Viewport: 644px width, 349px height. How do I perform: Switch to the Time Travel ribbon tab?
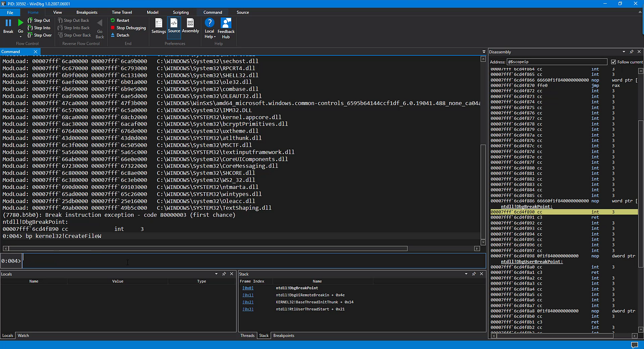[x=121, y=12]
